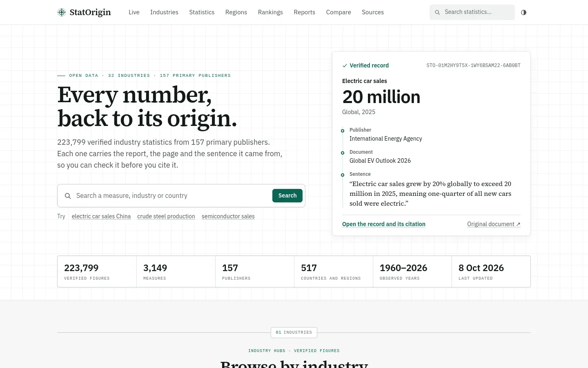The image size is (588, 368).
Task: Try the electric car sales China suggestion
Action: pos(101,216)
